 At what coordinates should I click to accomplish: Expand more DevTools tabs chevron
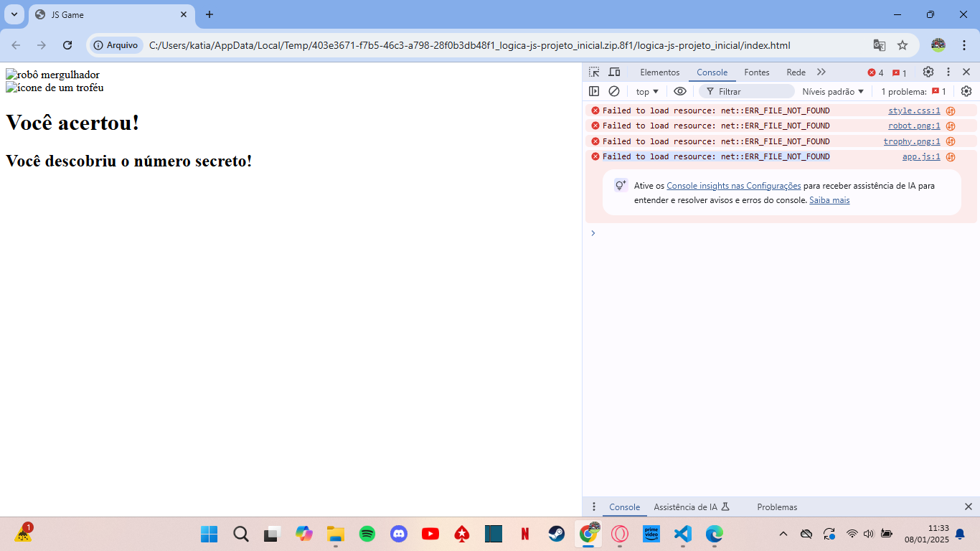(x=821, y=72)
